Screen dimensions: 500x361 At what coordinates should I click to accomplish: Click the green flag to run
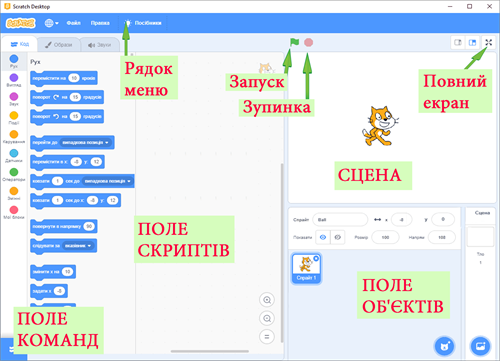(294, 42)
